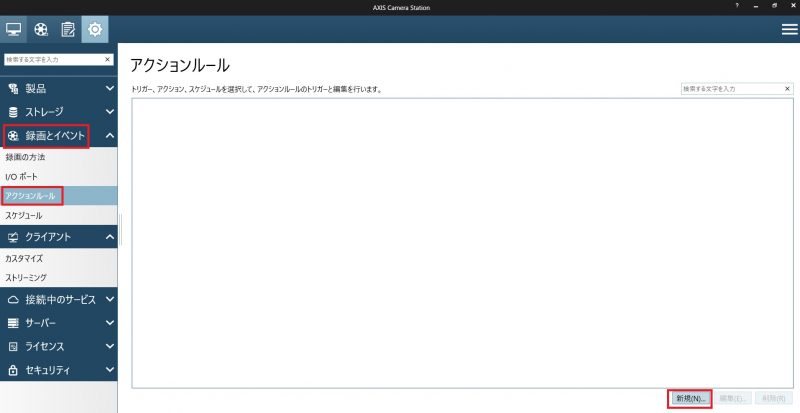Click the クライアント section label

[x=48, y=237]
